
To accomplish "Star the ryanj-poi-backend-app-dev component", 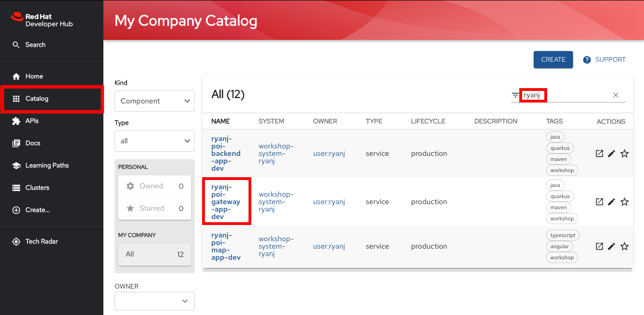I will tap(625, 154).
